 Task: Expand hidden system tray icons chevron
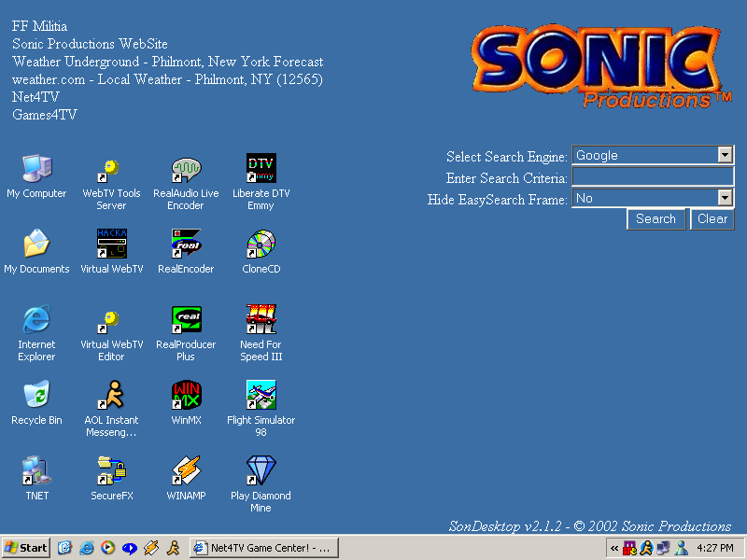pos(614,548)
